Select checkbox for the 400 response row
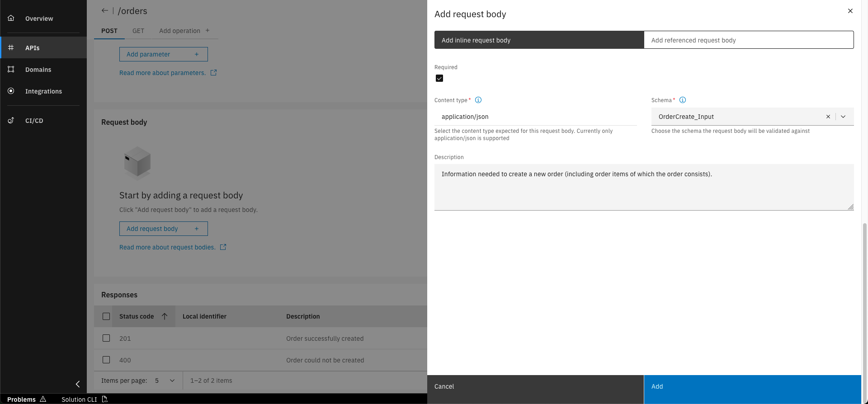The height and width of the screenshot is (404, 868). tap(106, 360)
